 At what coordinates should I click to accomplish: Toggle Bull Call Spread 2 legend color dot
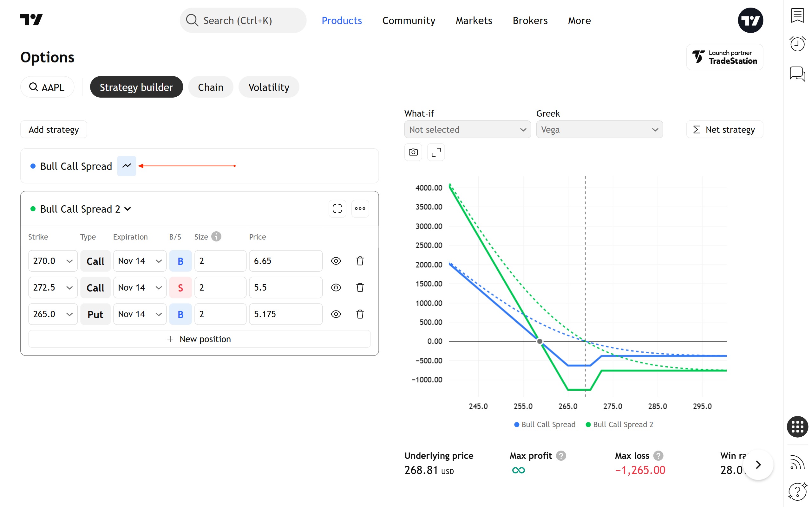pyautogui.click(x=588, y=425)
